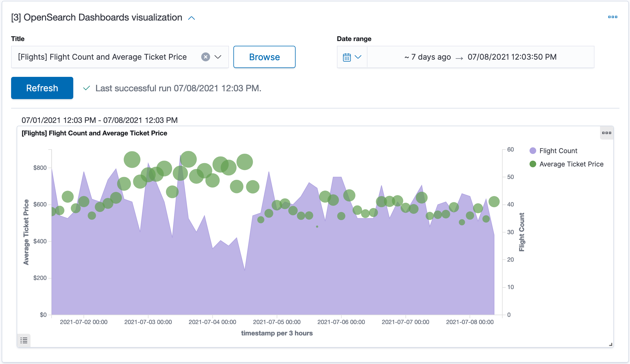Image resolution: width=630 pixels, height=364 pixels.
Task: Click the Title combo box field
Action: click(x=120, y=57)
